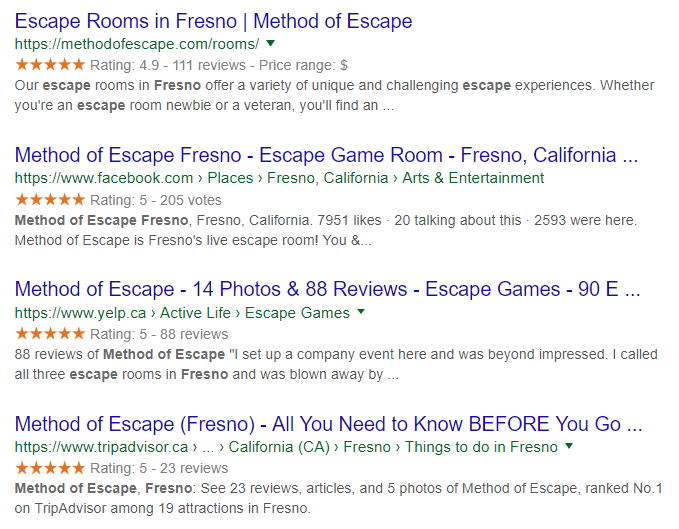Click 'Rating: 5 - 205 votes' text
Image resolution: width=679 pixels, height=529 pixels.
tap(156, 200)
